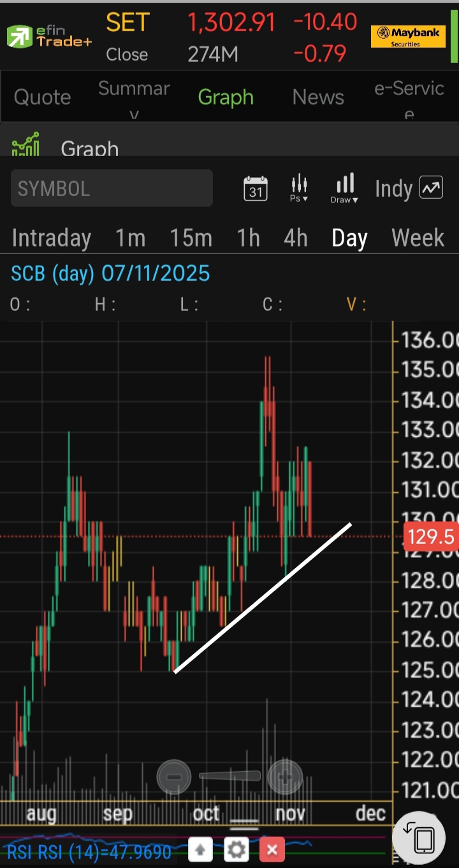Image resolution: width=459 pixels, height=868 pixels.
Task: Click the O: open price field
Action: click(20, 304)
